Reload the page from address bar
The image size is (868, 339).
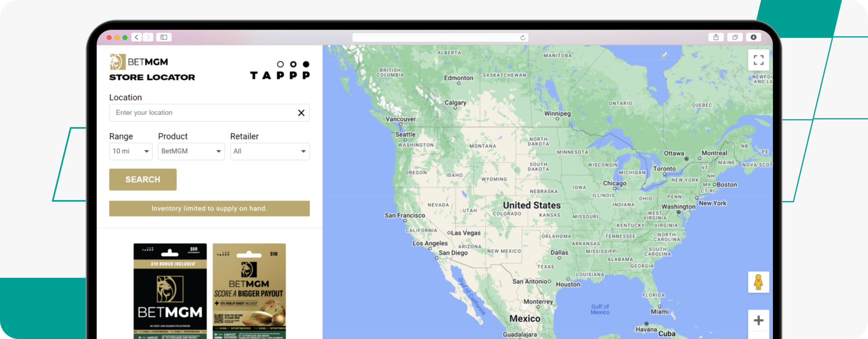tap(523, 38)
